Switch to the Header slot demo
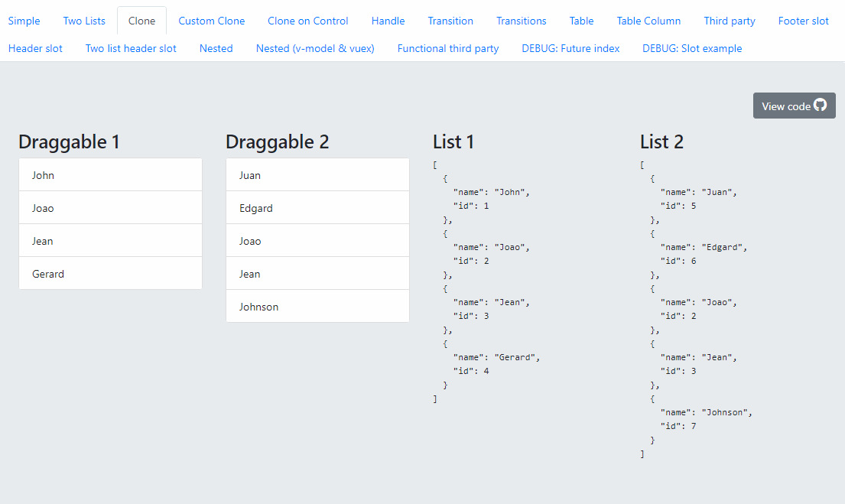 (x=35, y=47)
